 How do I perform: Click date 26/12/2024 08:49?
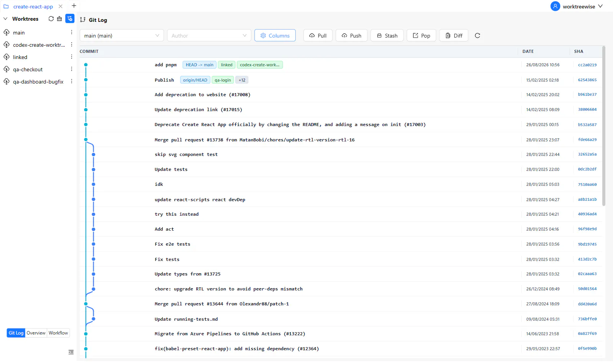[543, 289]
